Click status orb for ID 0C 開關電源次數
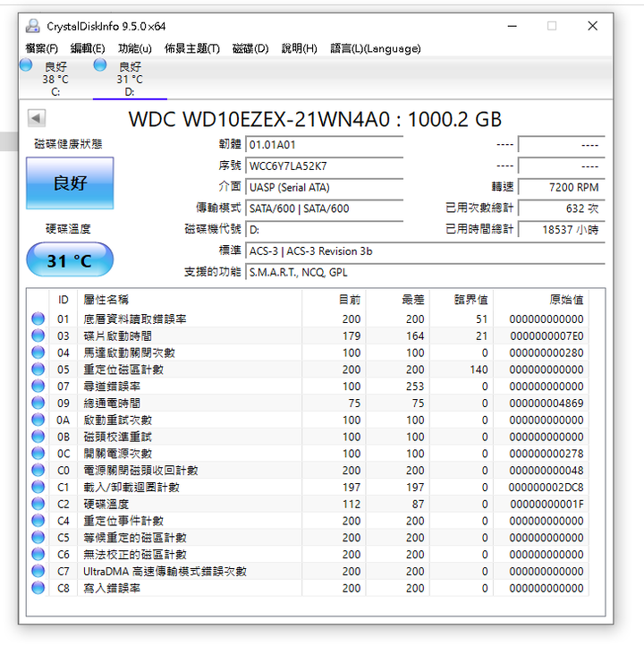 point(38,454)
